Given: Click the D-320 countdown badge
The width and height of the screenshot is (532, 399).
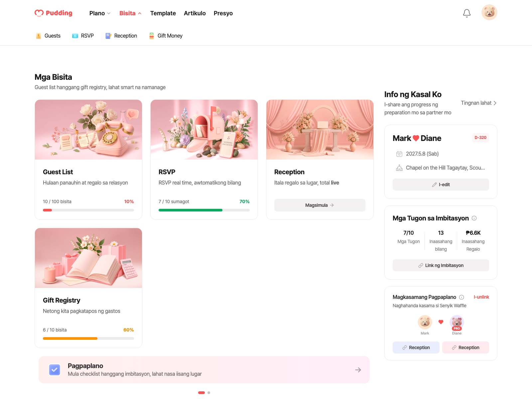Looking at the screenshot, I should 480,138.
